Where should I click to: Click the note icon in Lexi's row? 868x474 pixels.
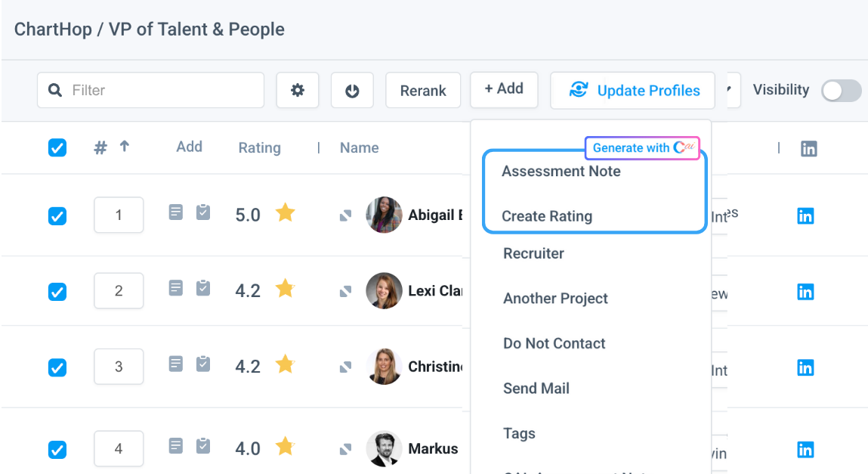coord(175,288)
